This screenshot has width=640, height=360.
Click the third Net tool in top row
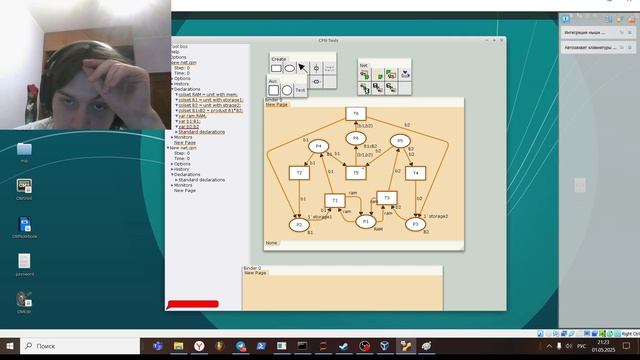[391, 75]
